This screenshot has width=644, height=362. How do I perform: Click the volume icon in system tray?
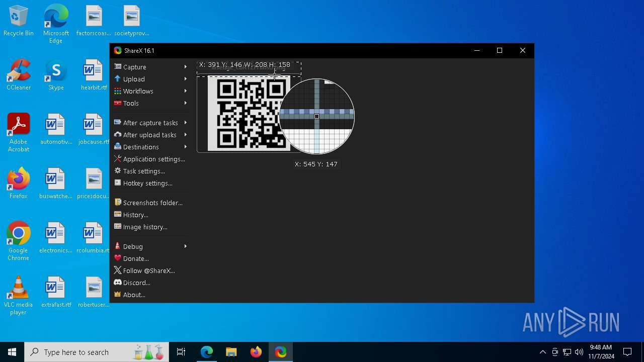(x=579, y=352)
